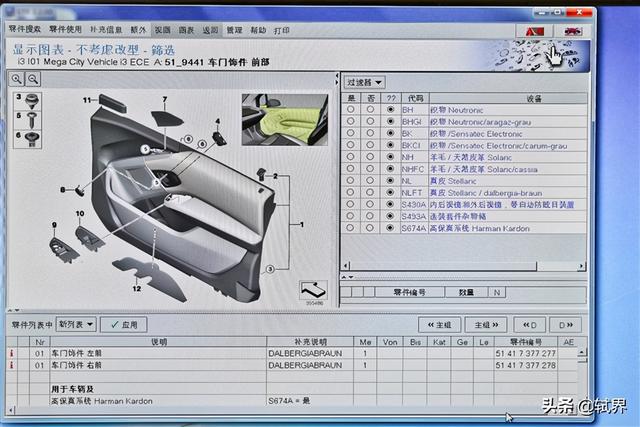Viewport: 640px width, 427px height.
Task: Click callout number 11 on the diagram
Action: coord(87,100)
